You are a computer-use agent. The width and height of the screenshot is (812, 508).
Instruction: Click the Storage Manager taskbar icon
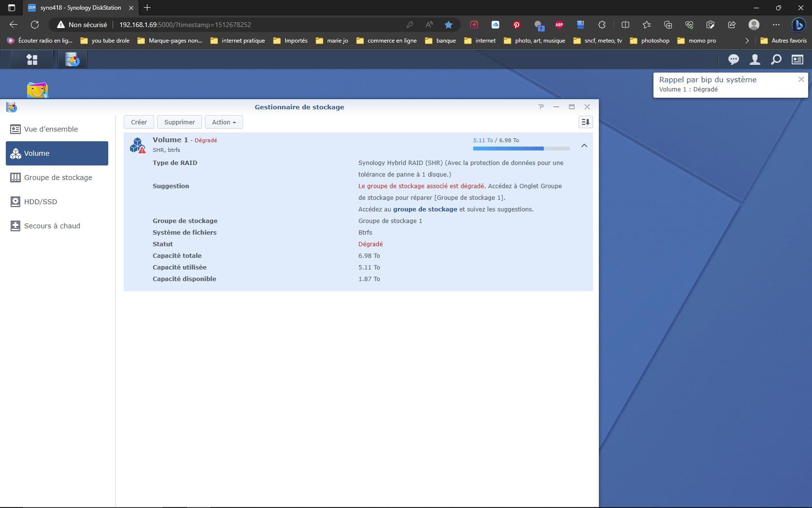click(x=72, y=60)
